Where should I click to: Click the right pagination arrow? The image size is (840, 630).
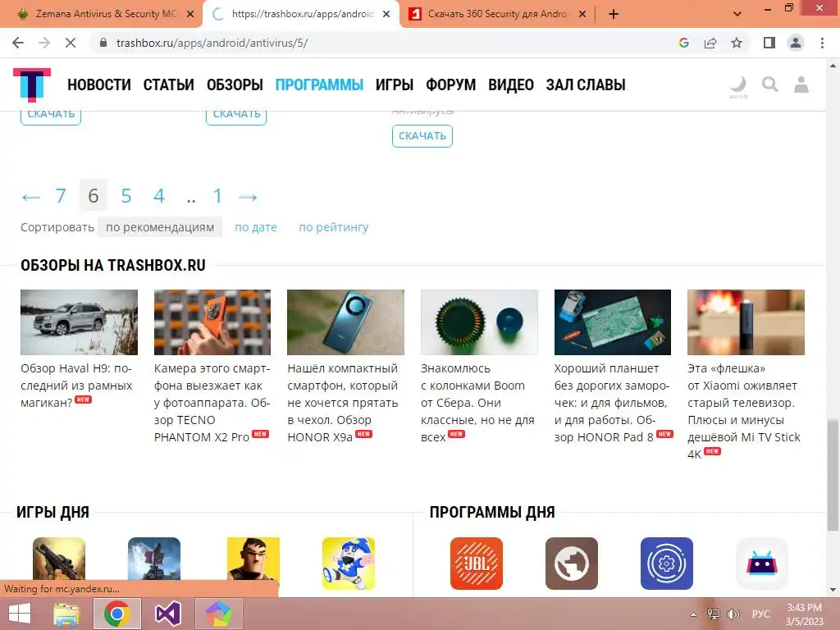coord(248,197)
